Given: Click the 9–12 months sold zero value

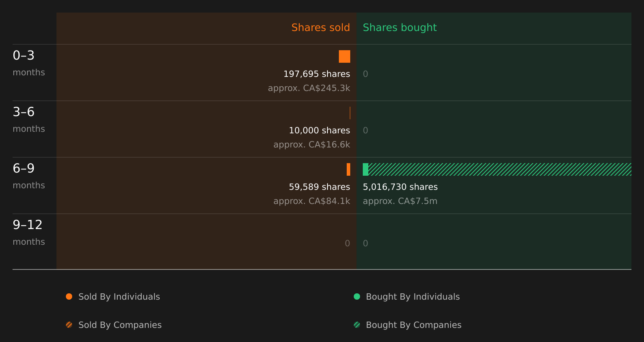Looking at the screenshot, I should coord(347,243).
